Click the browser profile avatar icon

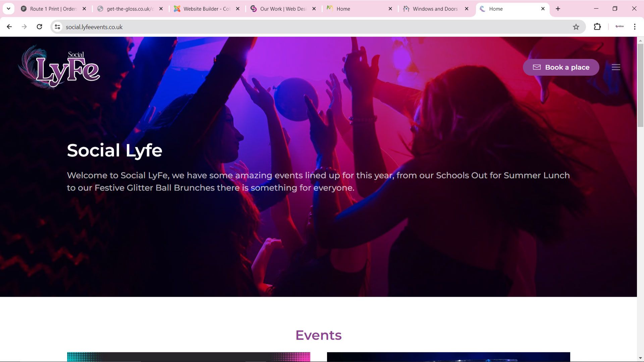[620, 27]
